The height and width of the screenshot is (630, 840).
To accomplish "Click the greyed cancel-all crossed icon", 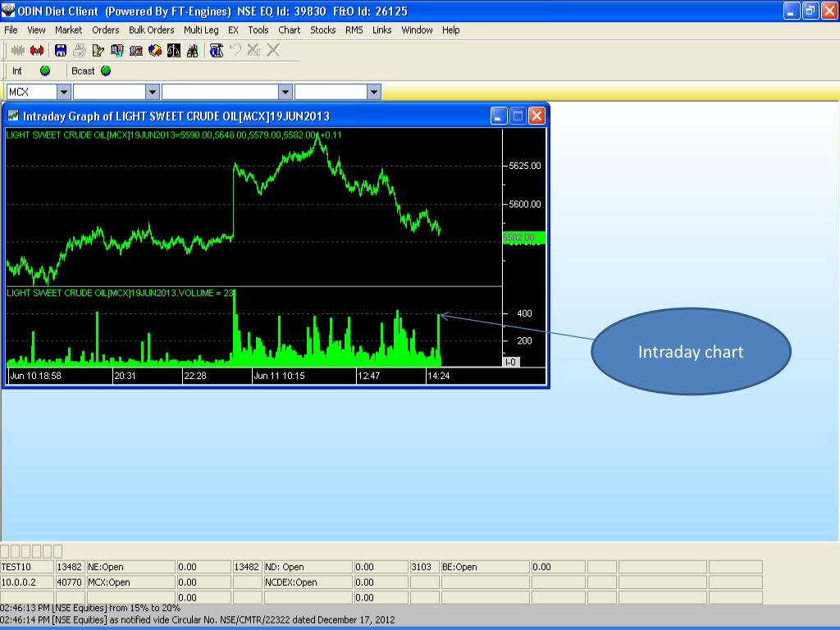I will [x=254, y=50].
